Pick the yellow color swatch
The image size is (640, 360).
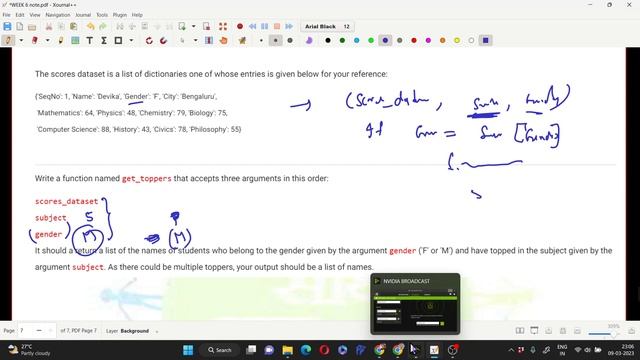click(457, 40)
